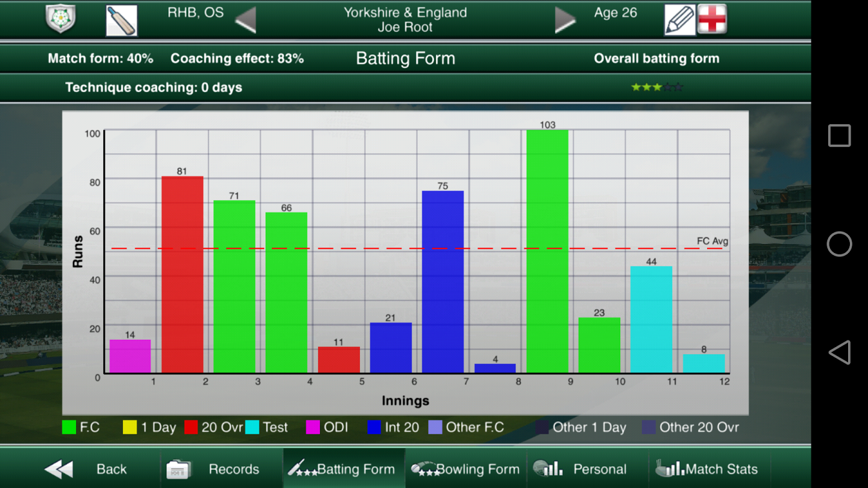
Task: Tap the small blue bar scoring 4
Action: click(495, 368)
